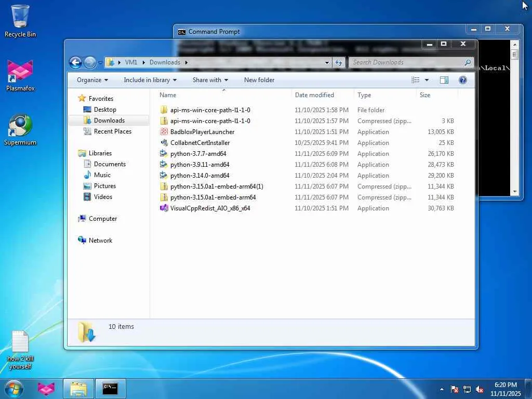Select Network in the navigation pane
The height and width of the screenshot is (399, 532).
(x=100, y=240)
